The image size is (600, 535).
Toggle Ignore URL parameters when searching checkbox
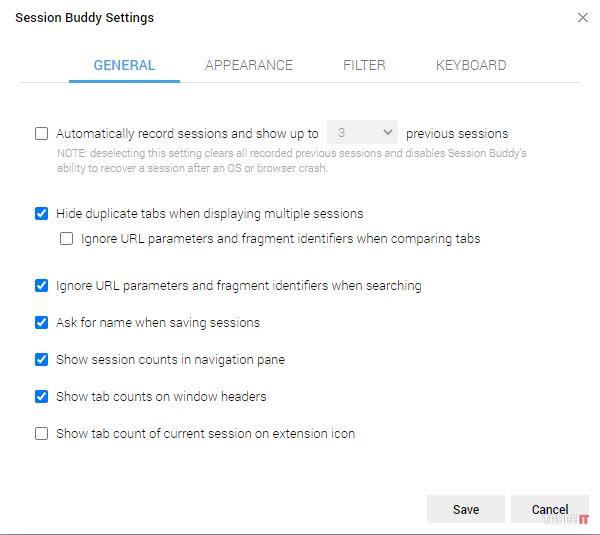[42, 286]
